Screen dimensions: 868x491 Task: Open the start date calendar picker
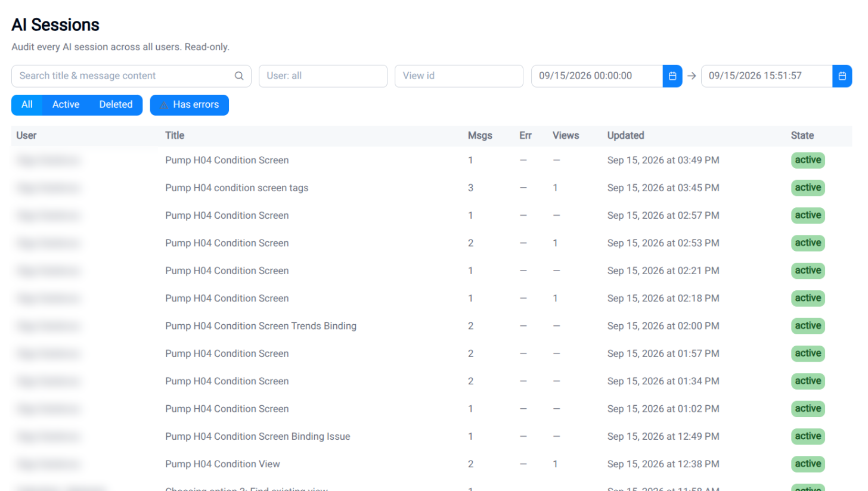pos(672,76)
